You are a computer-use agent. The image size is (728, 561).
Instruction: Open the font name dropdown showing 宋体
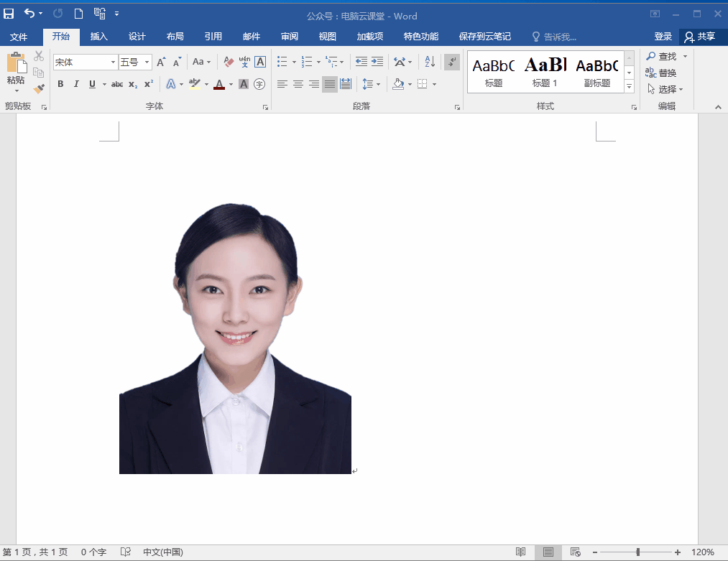click(113, 62)
